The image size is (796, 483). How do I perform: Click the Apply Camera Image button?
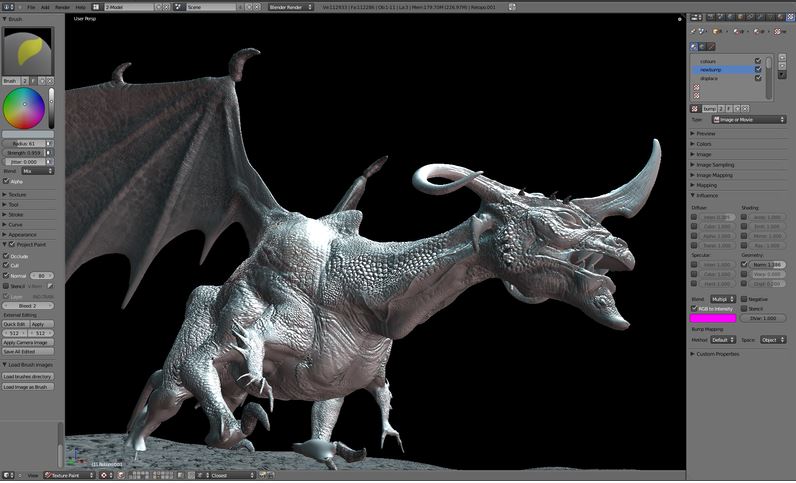pyautogui.click(x=28, y=342)
